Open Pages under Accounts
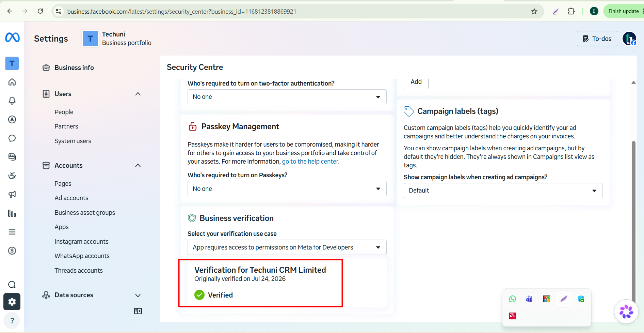The height and width of the screenshot is (333, 644). pos(63,183)
